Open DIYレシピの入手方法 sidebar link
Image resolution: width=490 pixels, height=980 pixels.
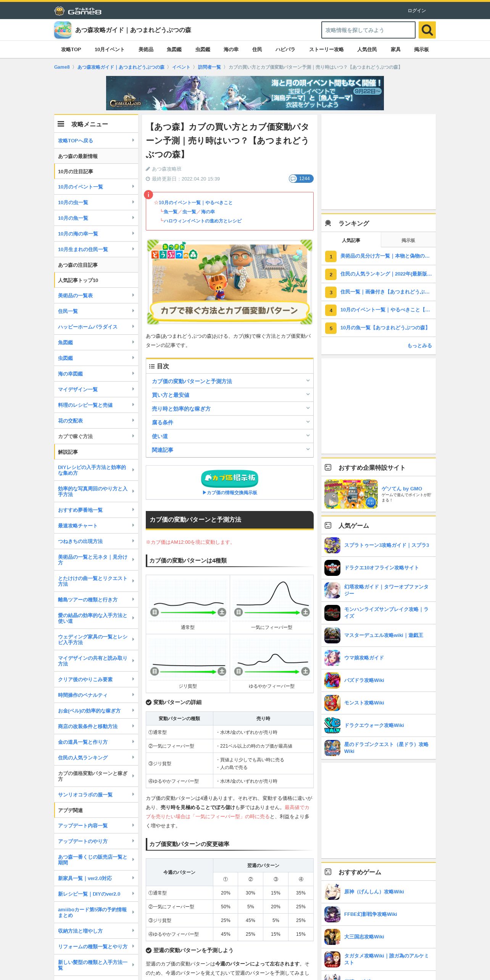(x=96, y=470)
